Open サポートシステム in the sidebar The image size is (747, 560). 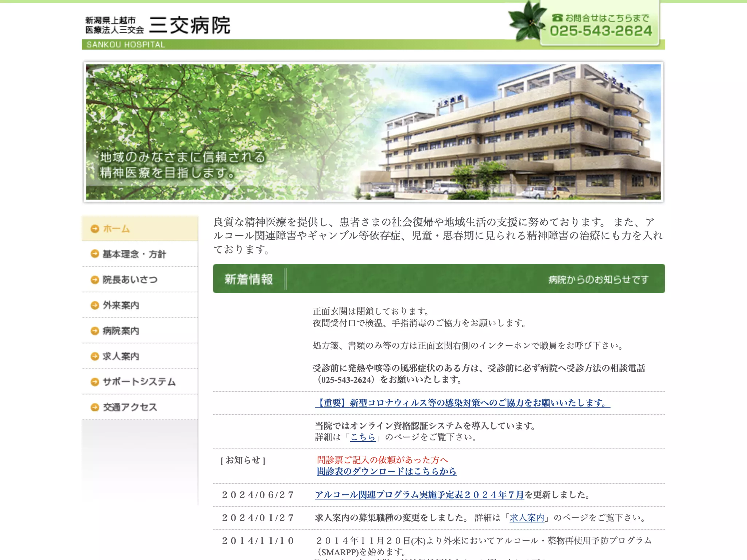click(140, 382)
